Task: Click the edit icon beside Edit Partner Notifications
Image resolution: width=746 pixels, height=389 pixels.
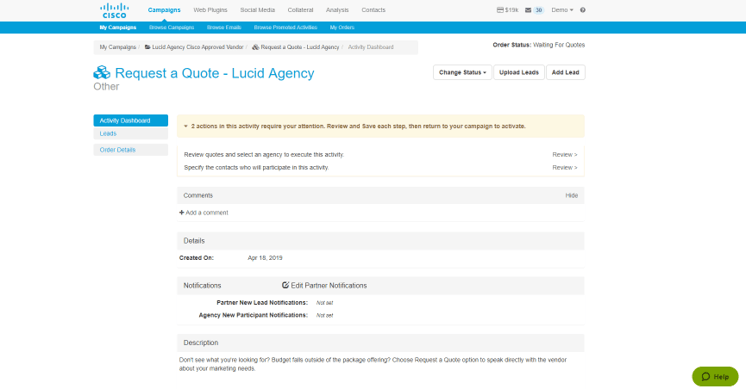Action: click(285, 285)
